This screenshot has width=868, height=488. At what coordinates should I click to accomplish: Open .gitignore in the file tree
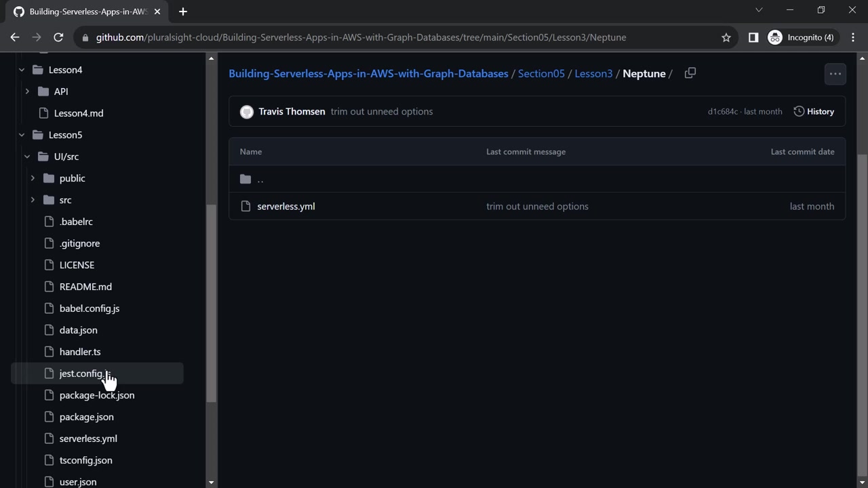[x=79, y=243]
